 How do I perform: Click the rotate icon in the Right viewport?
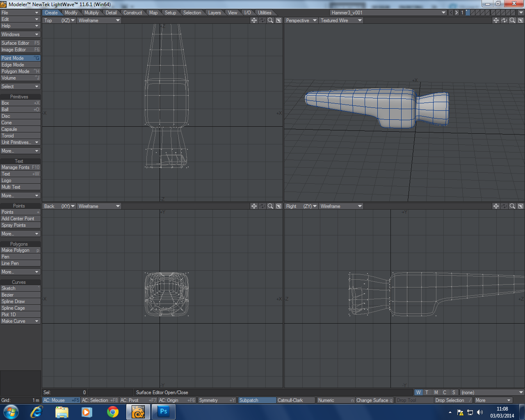pyautogui.click(x=504, y=206)
